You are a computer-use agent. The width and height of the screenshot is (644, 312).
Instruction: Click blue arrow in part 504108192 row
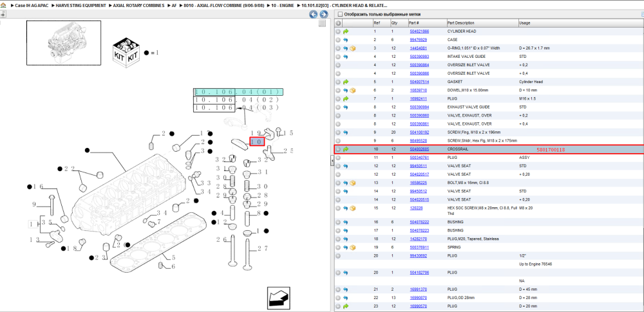(x=345, y=132)
